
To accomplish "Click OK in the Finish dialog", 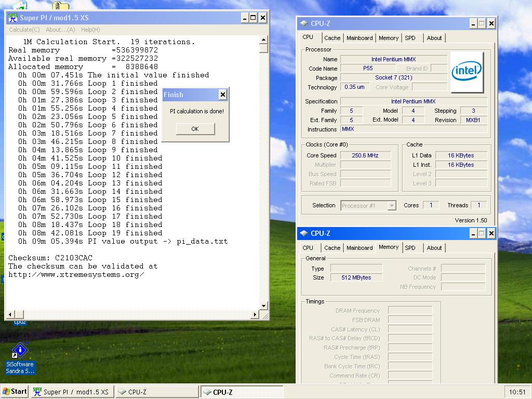I will click(195, 129).
